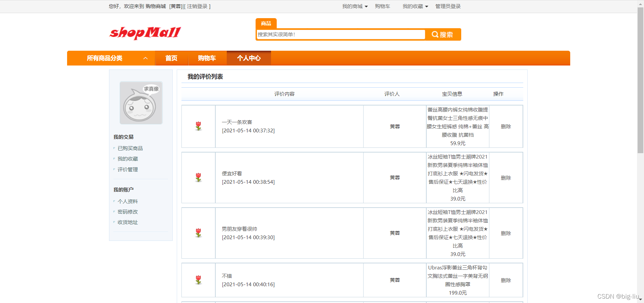Viewport: 644px width, 303px height.
Task: Open 购物车 link in top bar
Action: (x=382, y=6)
